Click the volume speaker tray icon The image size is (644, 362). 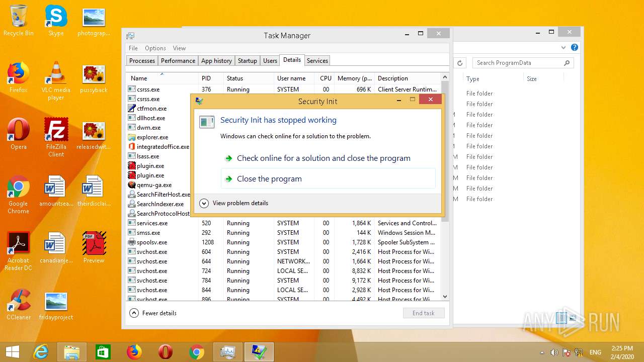(x=554, y=352)
